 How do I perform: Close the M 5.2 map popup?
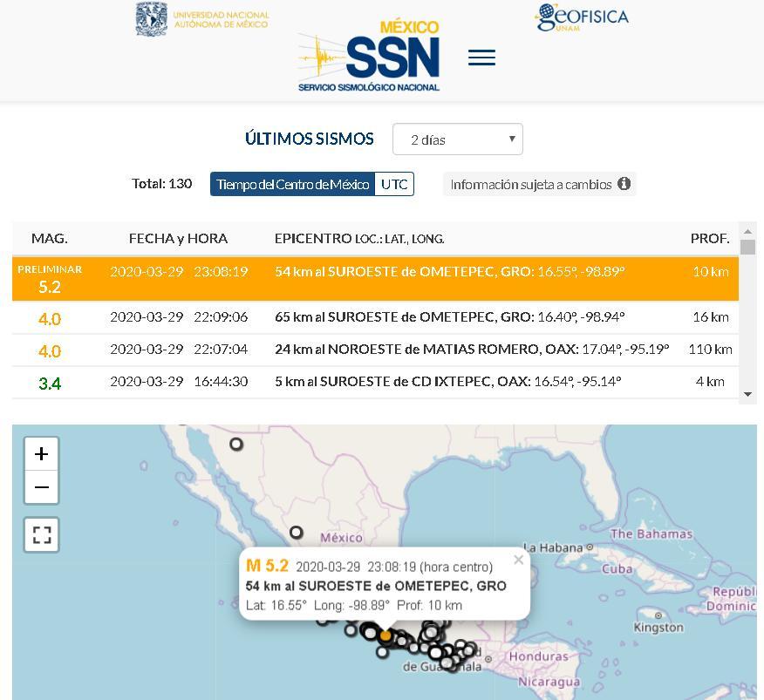518,561
